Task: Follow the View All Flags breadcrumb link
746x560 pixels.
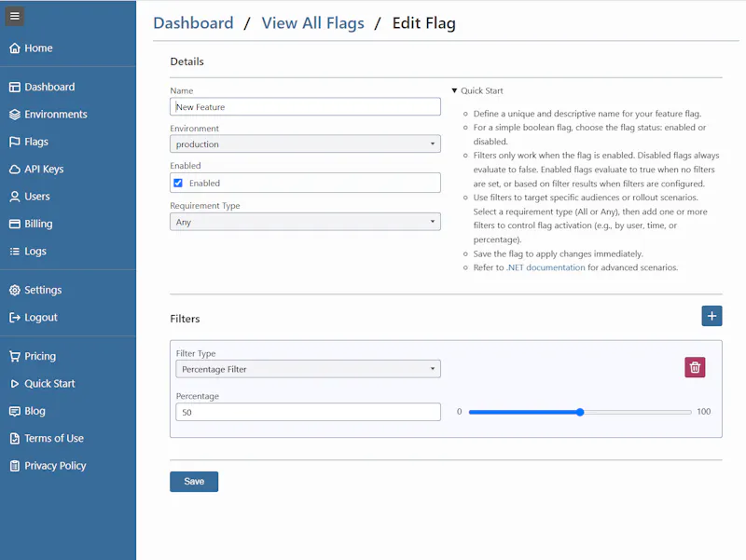Action: pyautogui.click(x=313, y=22)
